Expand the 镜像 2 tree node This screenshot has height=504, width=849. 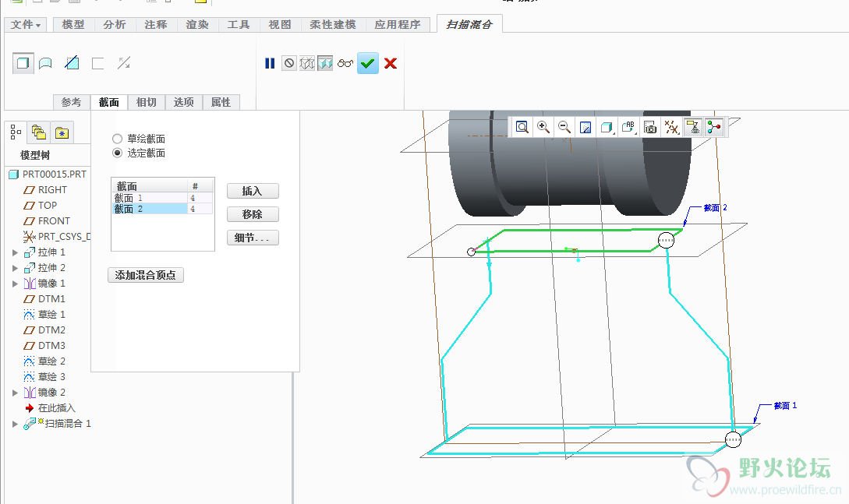(15, 393)
